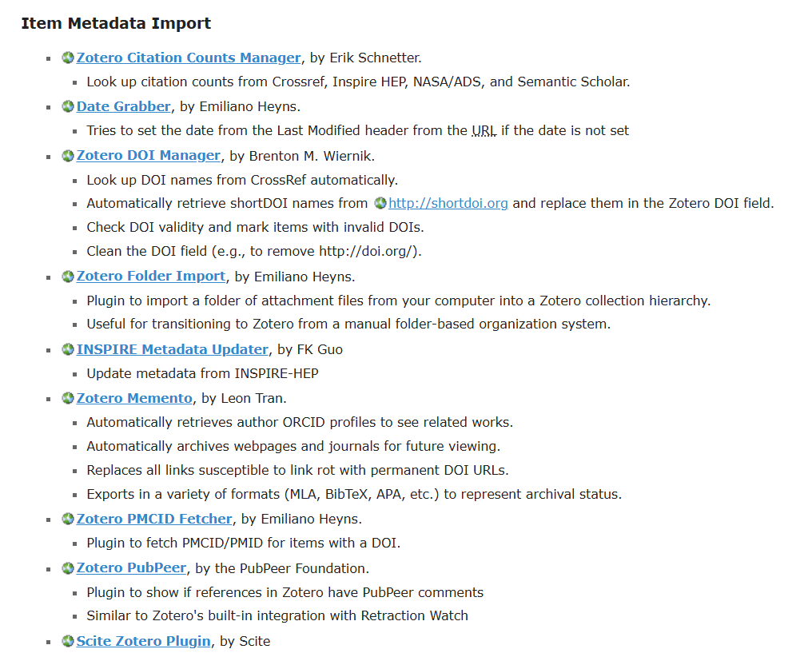Viewport: 812px width, 653px height.
Task: Open the Date Grabber plugin link
Action: click(123, 106)
